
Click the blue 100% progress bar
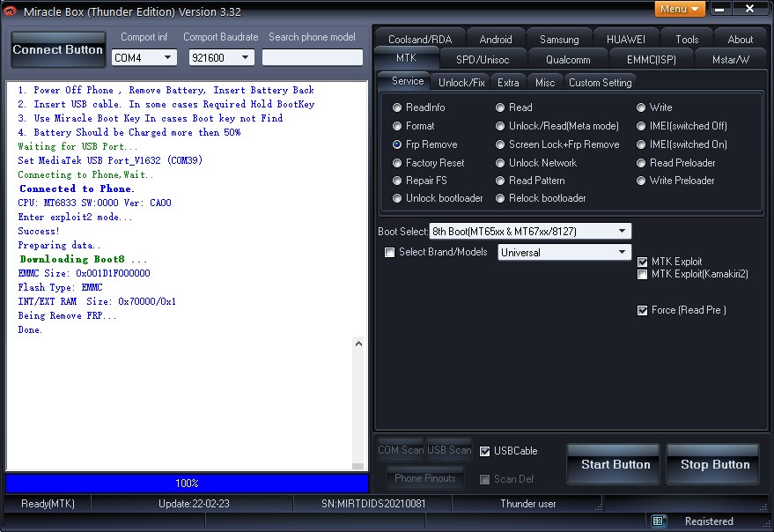click(x=187, y=483)
